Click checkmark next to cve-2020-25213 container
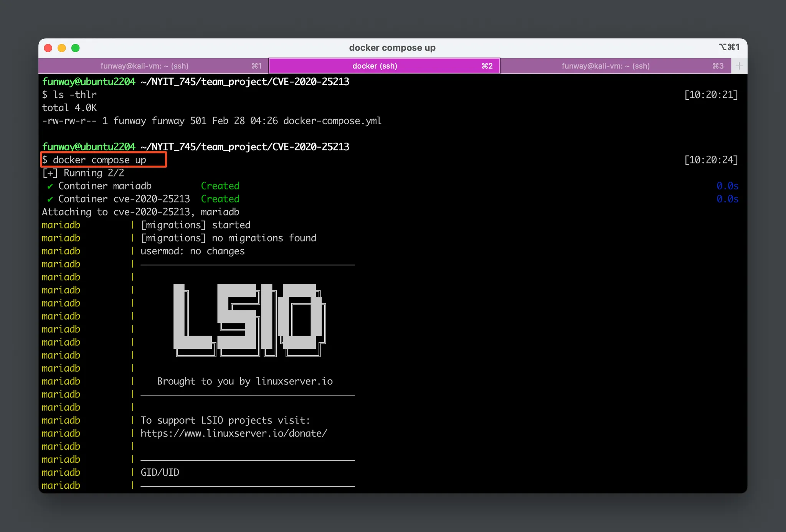 pyautogui.click(x=50, y=199)
